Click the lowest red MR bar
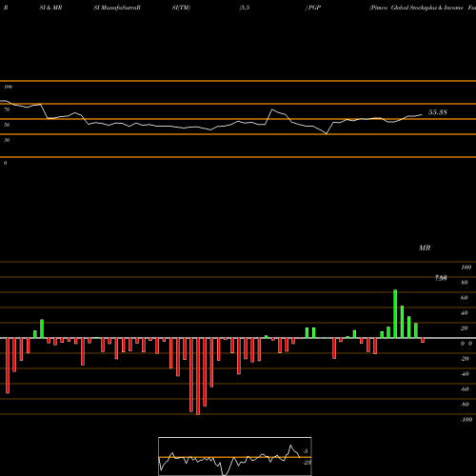The width and height of the screenshot is (476, 476). tap(198, 376)
